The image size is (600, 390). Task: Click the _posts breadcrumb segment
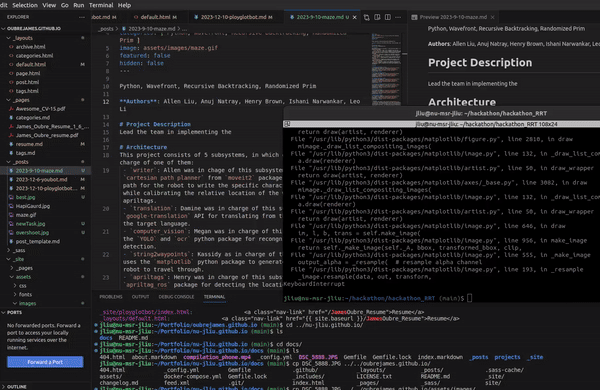[106, 29]
